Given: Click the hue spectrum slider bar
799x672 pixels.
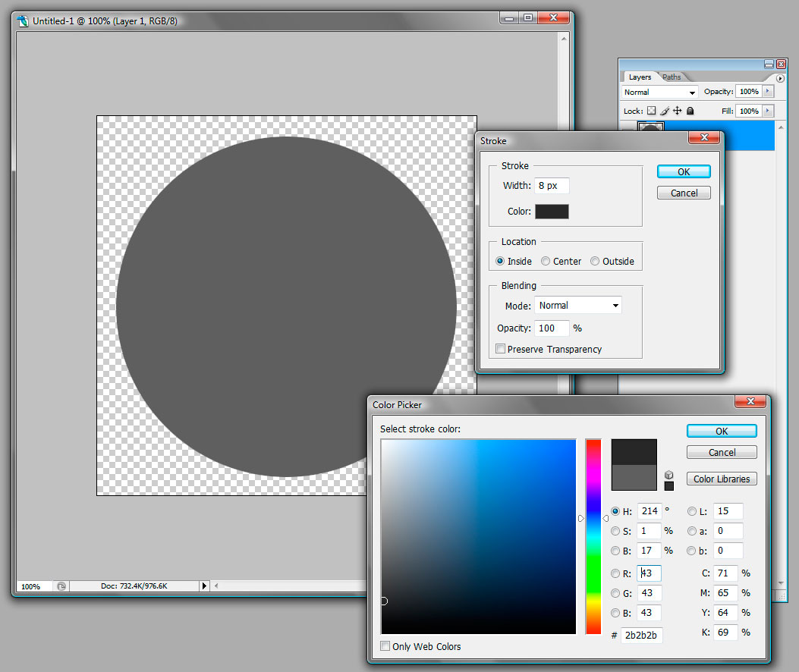Looking at the screenshot, I should 593,536.
